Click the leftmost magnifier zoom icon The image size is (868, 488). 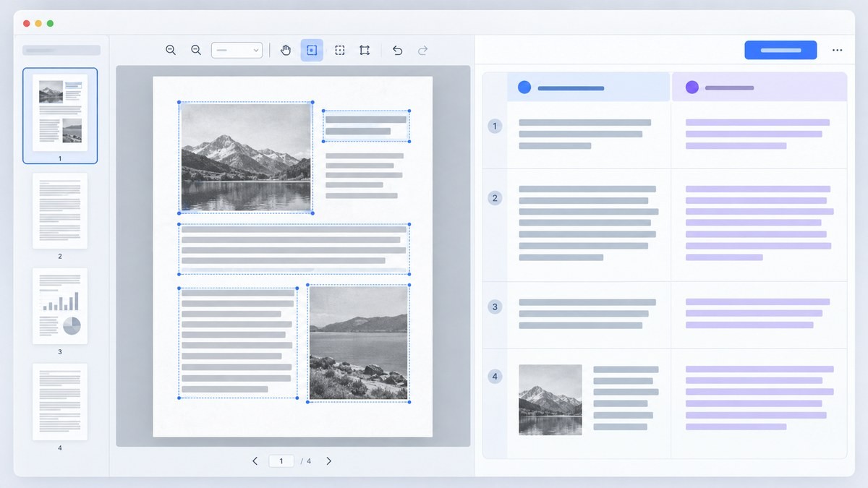[171, 50]
